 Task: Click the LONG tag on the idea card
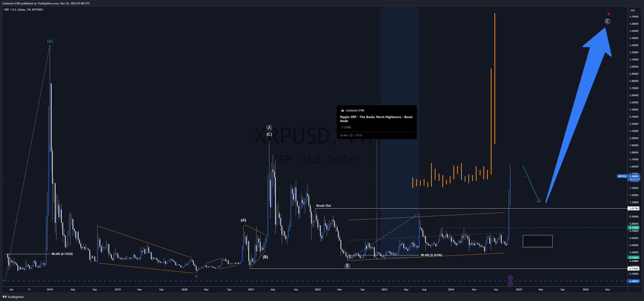[346, 127]
